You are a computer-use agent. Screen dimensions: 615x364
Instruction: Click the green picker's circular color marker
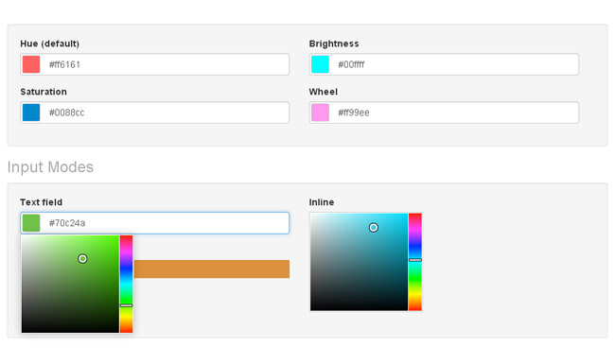(x=82, y=259)
